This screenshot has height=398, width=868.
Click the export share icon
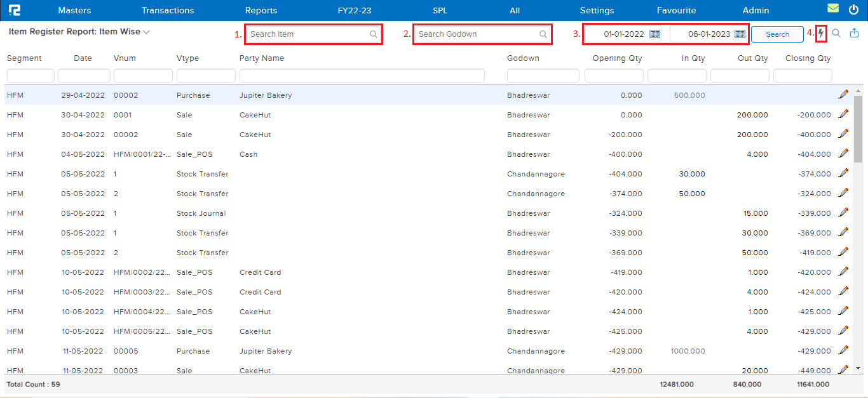pos(854,34)
